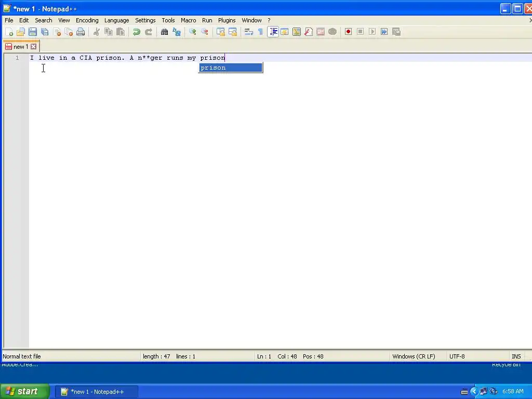The height and width of the screenshot is (399, 532).
Task: Open the Encoding menu
Action: pyautogui.click(x=87, y=20)
